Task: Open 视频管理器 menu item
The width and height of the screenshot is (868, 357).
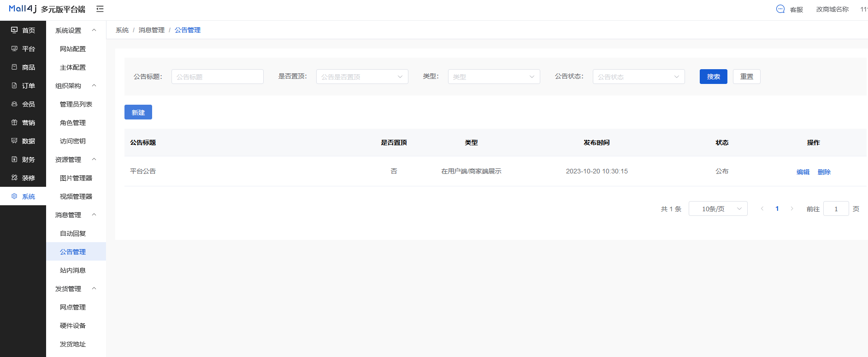Action: 76,196
